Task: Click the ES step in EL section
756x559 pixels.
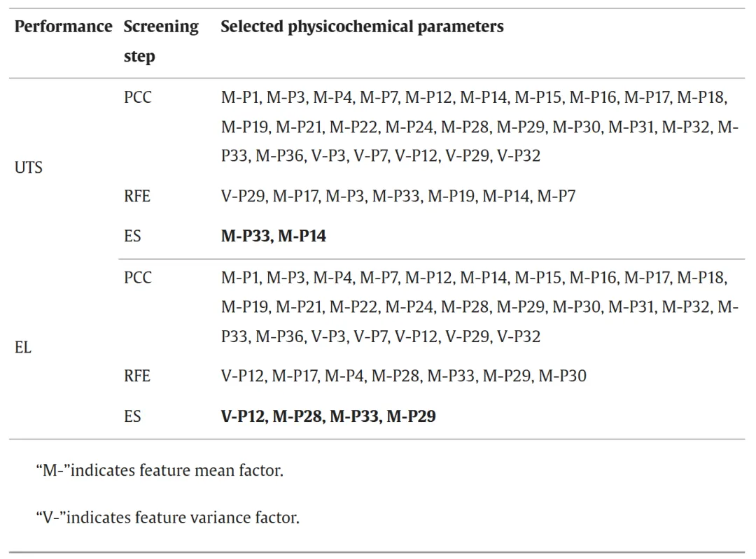Action: point(132,416)
